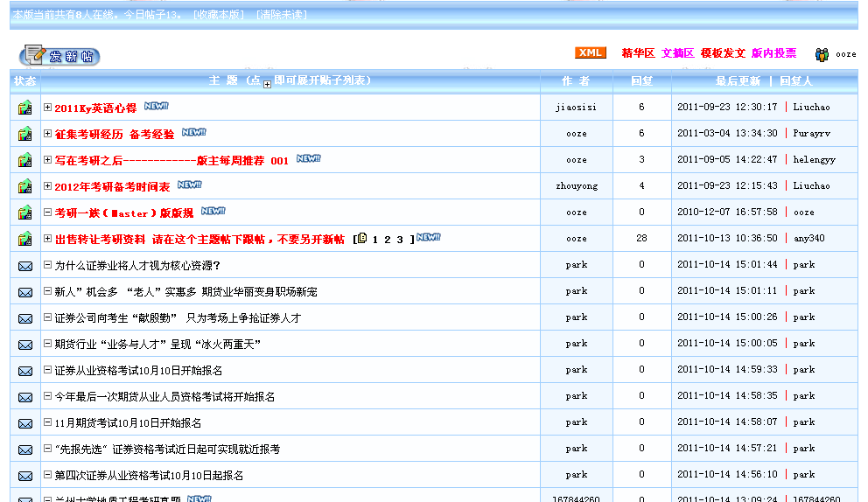
Task: Open thread 2012年考研备考时间表
Action: tap(112, 187)
